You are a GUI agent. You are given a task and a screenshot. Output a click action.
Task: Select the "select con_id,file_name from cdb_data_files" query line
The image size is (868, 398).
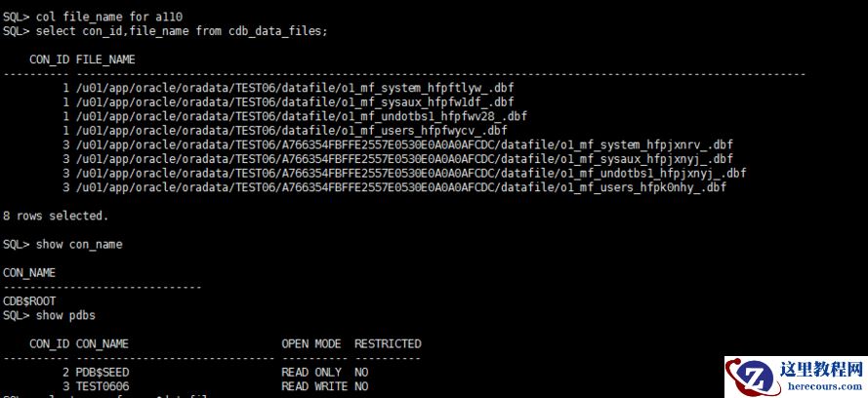166,31
